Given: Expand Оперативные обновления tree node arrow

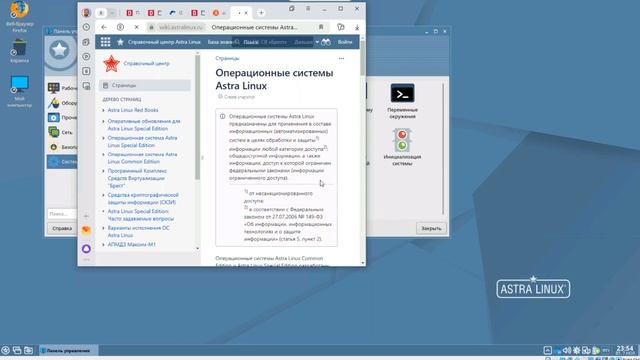Looking at the screenshot, I should [104, 121].
